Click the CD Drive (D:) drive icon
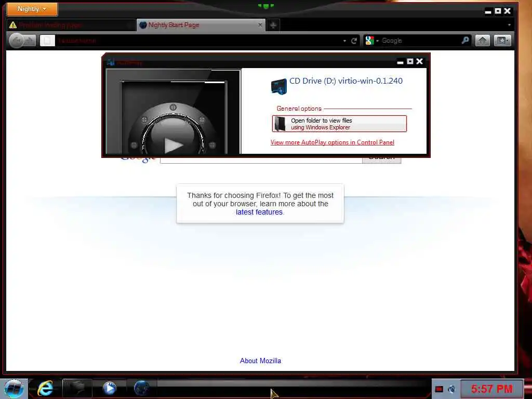Screen dimensions: 532x399 point(278,86)
